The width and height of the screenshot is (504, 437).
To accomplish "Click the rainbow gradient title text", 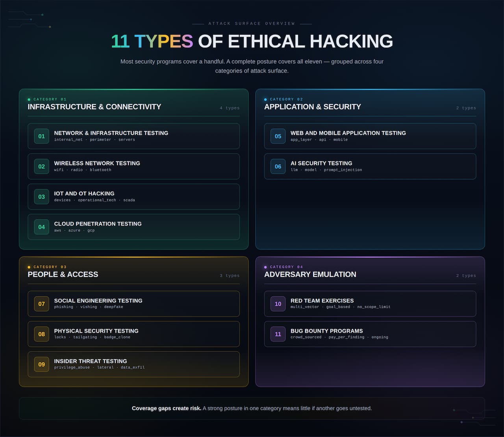I will (x=252, y=41).
